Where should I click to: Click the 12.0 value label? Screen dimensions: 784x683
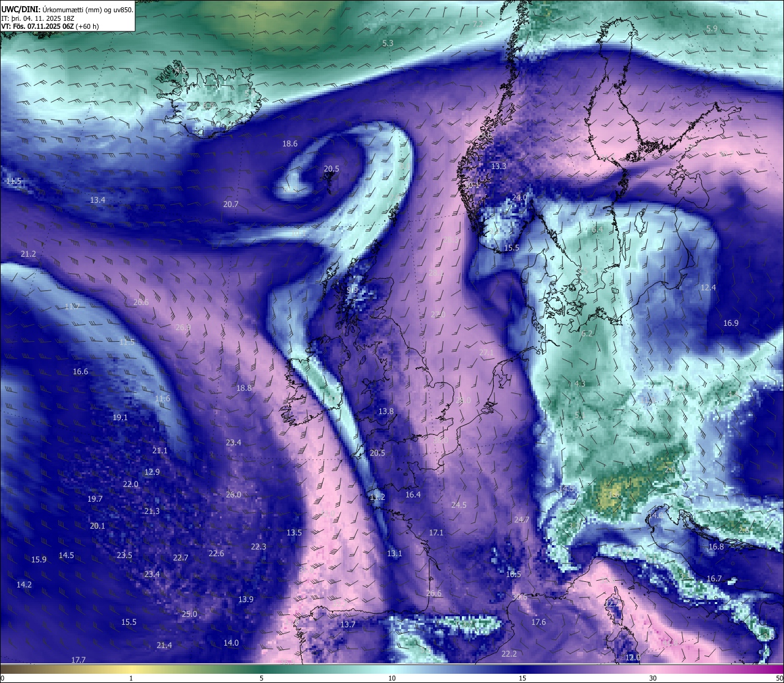coord(633,658)
